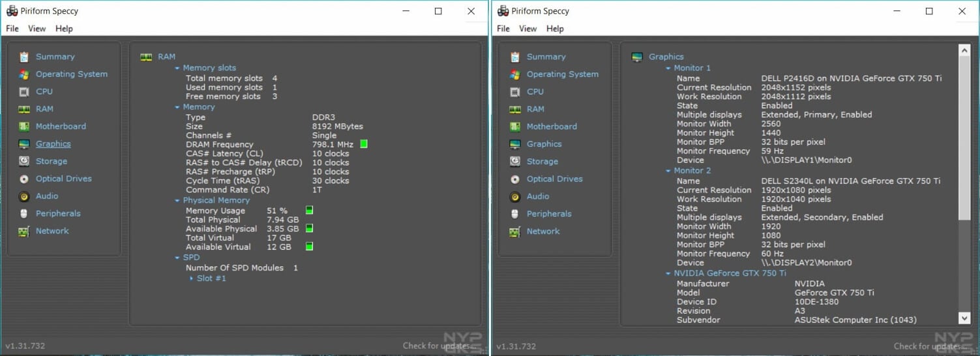
Task: Click the Motherboard icon in the RAM window sidebar
Action: pos(24,126)
